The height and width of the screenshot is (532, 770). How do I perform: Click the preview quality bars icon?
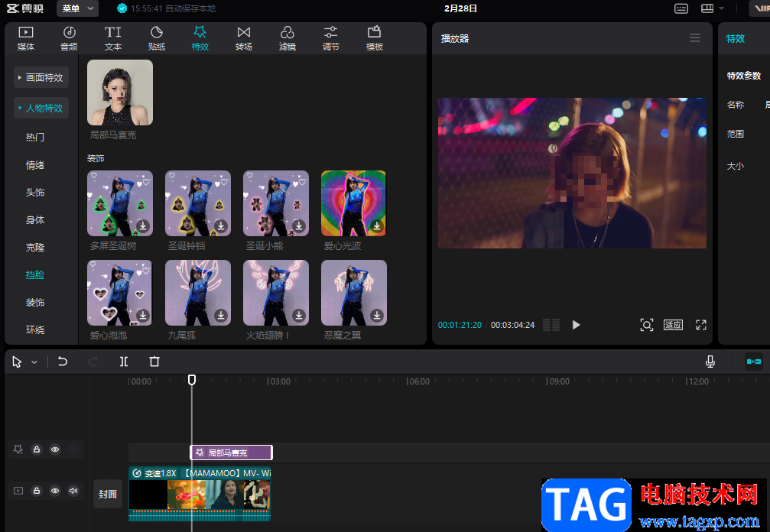(551, 325)
